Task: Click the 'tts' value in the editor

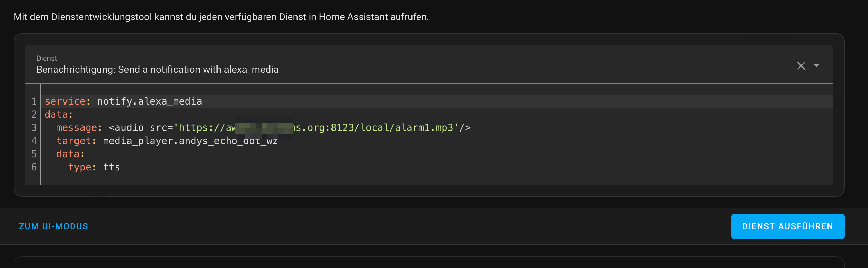Action: [112, 167]
